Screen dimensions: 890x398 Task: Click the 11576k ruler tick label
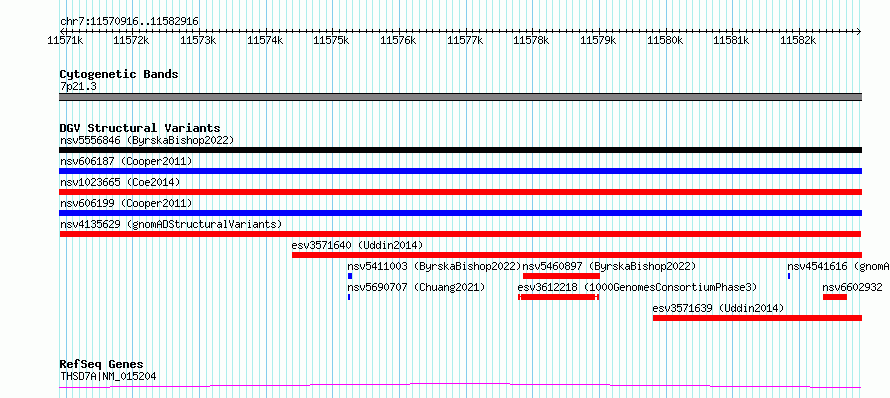click(398, 40)
